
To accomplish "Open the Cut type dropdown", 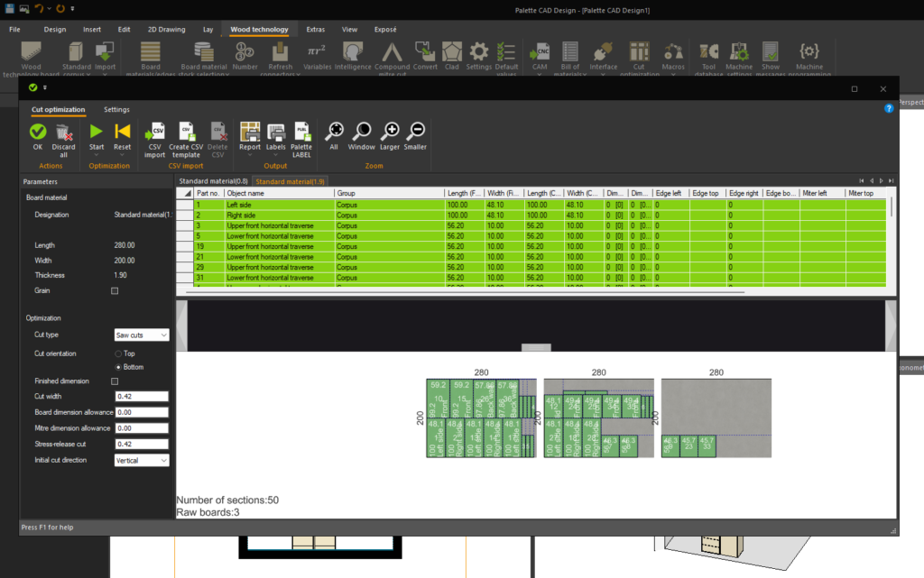I will click(142, 335).
